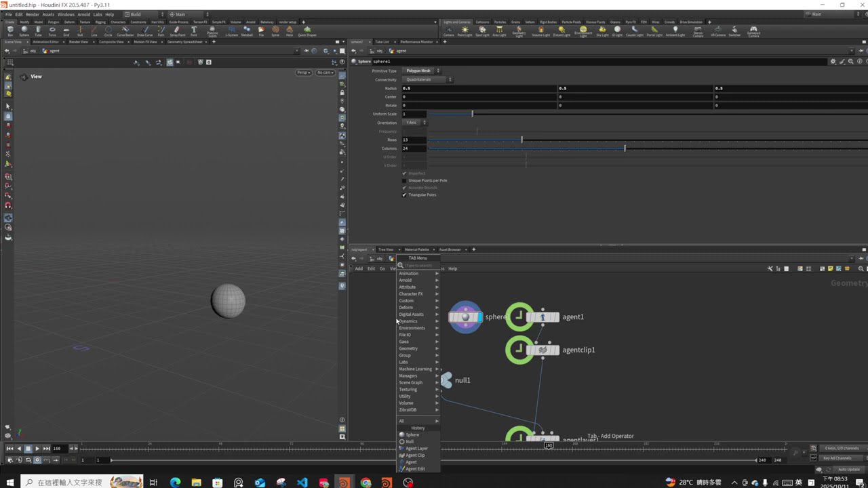Add a Distant Light from shelf

click(x=561, y=31)
